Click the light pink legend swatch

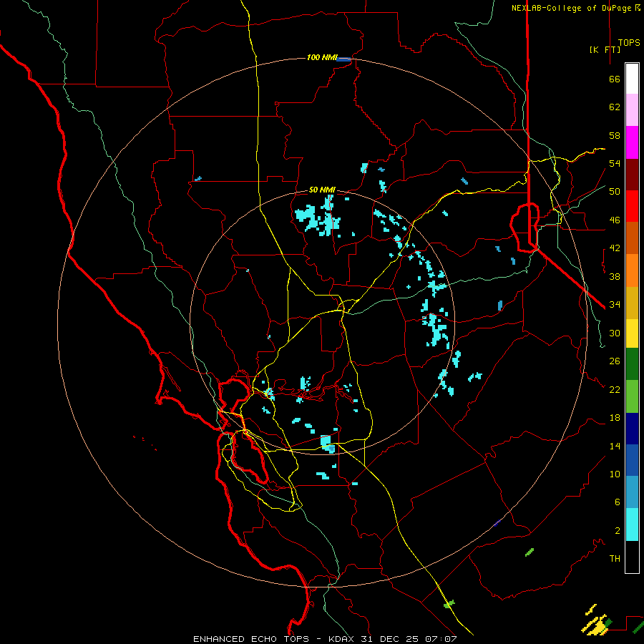click(x=632, y=110)
